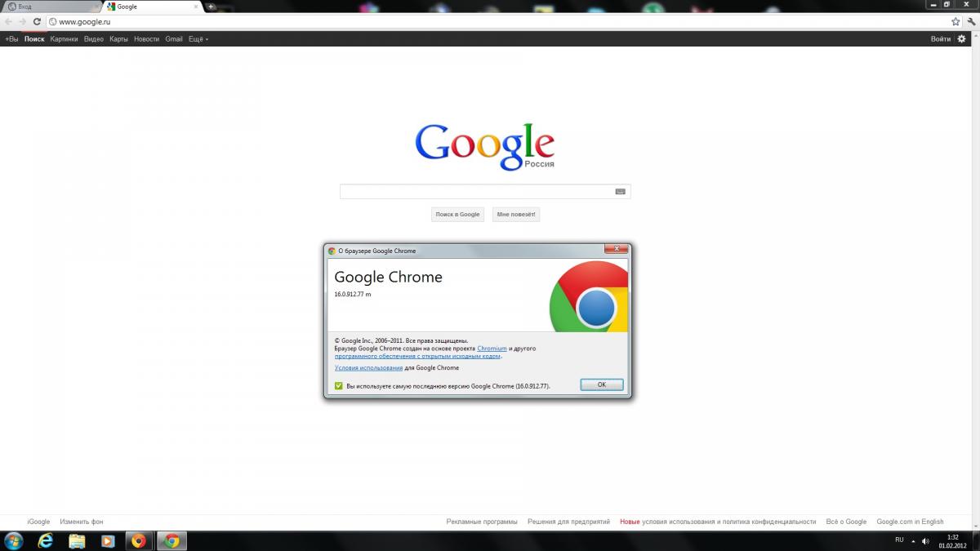Expand the Ещё dropdown in Google bar
The image size is (980, 551).
tap(198, 39)
